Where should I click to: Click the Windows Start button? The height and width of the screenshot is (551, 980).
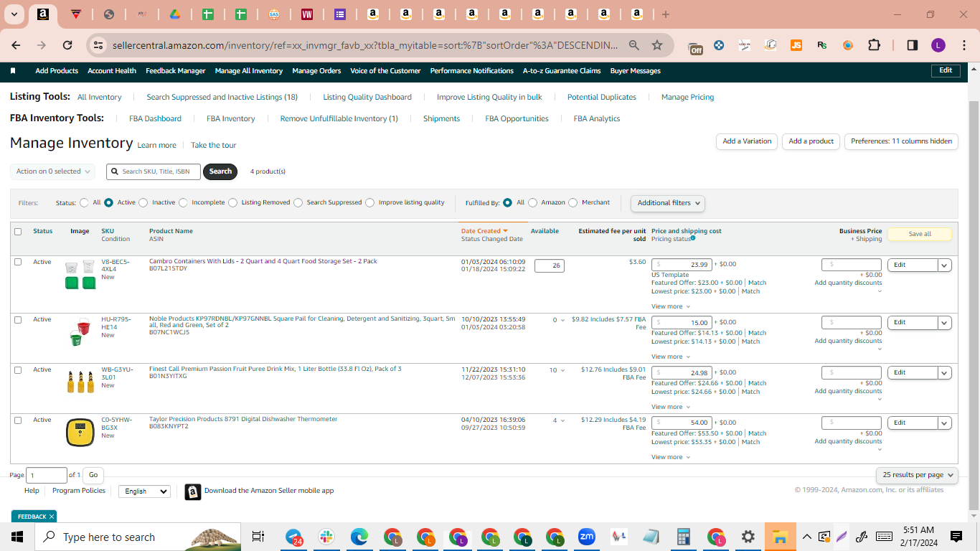point(17,537)
